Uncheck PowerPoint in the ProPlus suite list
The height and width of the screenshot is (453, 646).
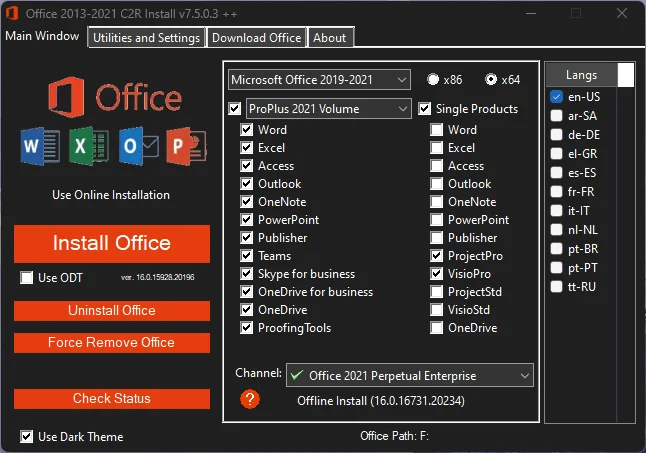[x=247, y=220]
